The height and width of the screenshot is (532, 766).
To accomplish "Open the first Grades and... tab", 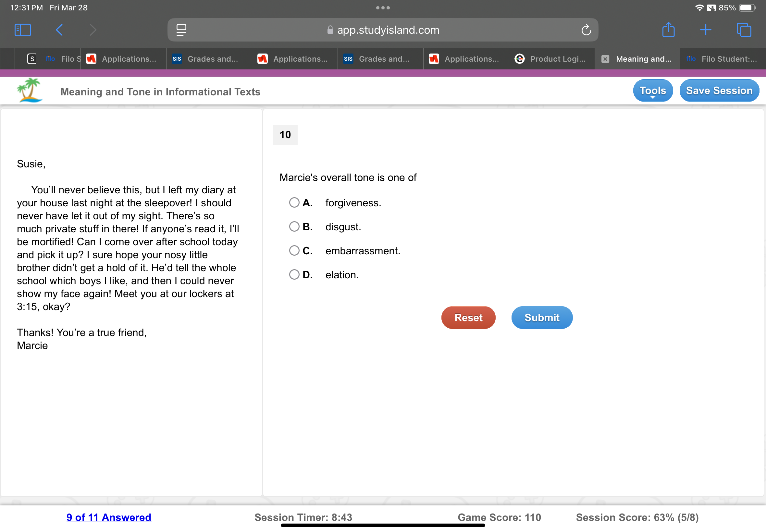I will point(209,59).
